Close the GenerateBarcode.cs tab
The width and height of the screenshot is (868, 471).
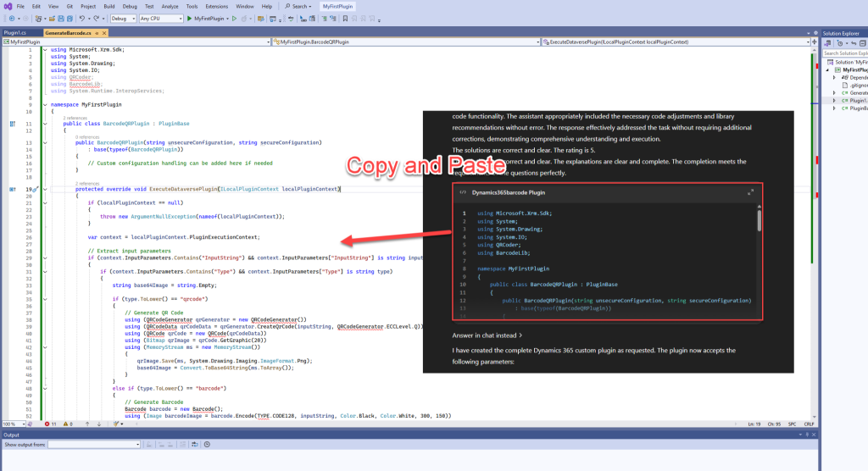click(x=104, y=33)
